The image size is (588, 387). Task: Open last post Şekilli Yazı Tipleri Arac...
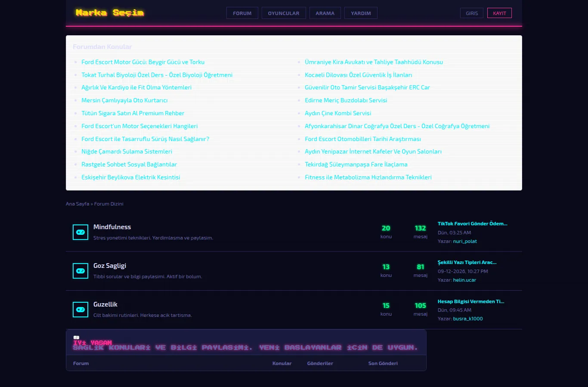tap(467, 262)
